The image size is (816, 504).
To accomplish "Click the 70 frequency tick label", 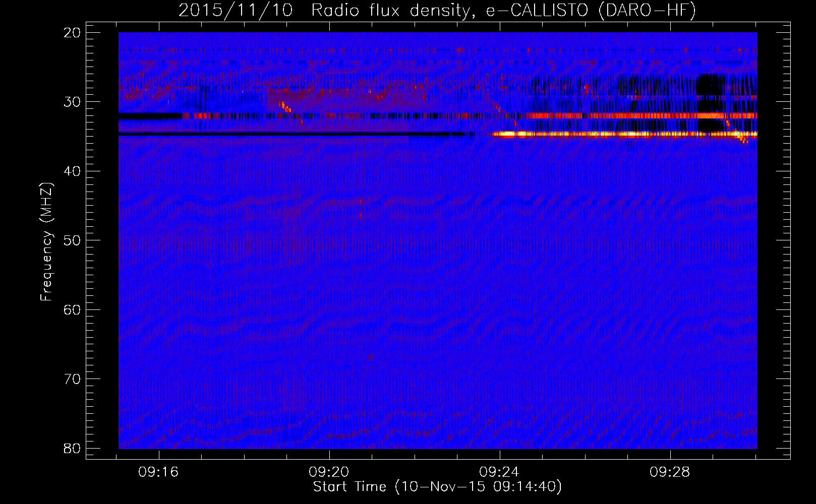I will [72, 379].
